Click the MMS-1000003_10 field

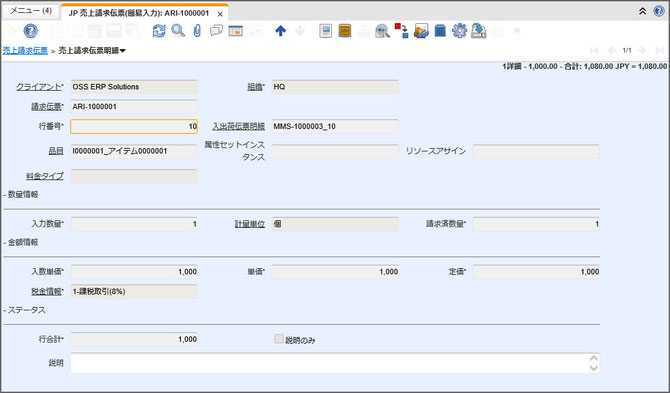[335, 126]
